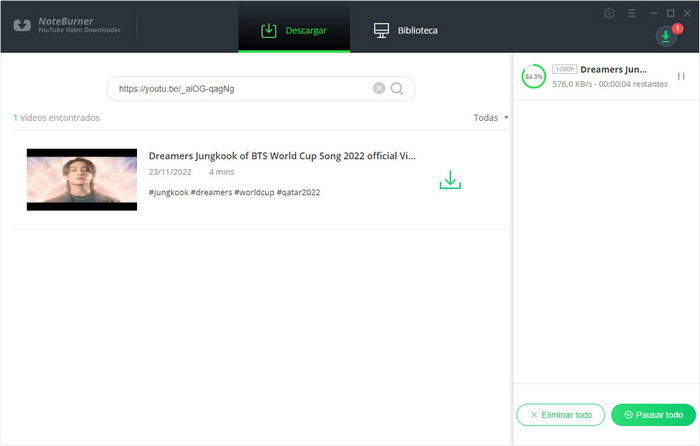Click the Pausar todo button

point(654,415)
